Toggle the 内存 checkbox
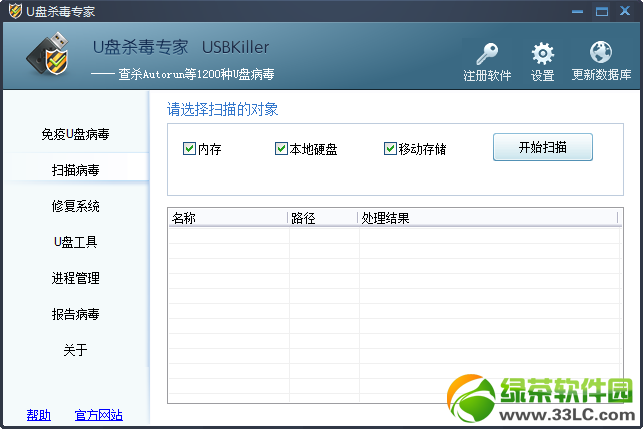This screenshot has width=643, height=436. click(189, 148)
